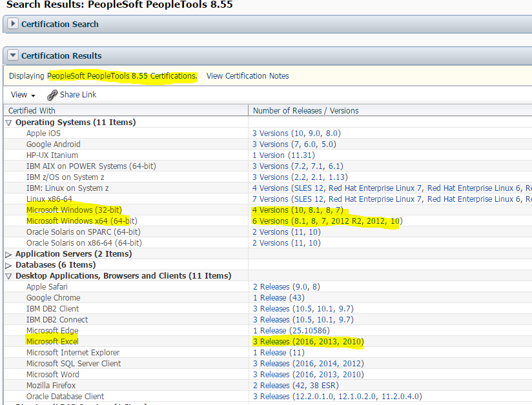This screenshot has width=532, height=405.
Task: Click the Certified With column header
Action: pyautogui.click(x=32, y=111)
